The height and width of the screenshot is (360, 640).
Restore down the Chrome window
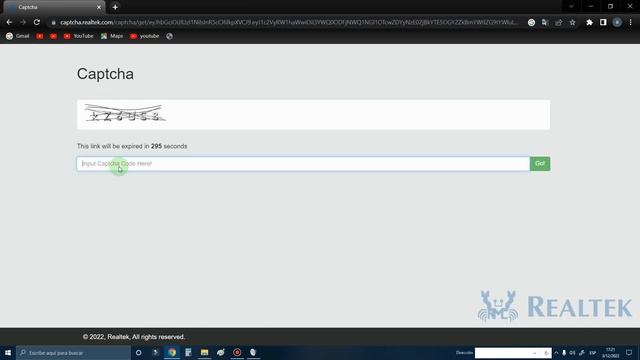(x=610, y=7)
